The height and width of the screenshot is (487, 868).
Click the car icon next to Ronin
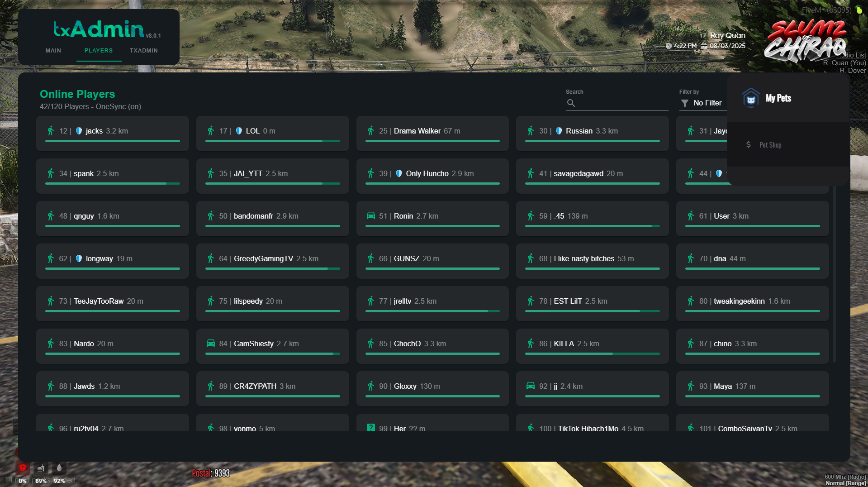click(x=370, y=216)
